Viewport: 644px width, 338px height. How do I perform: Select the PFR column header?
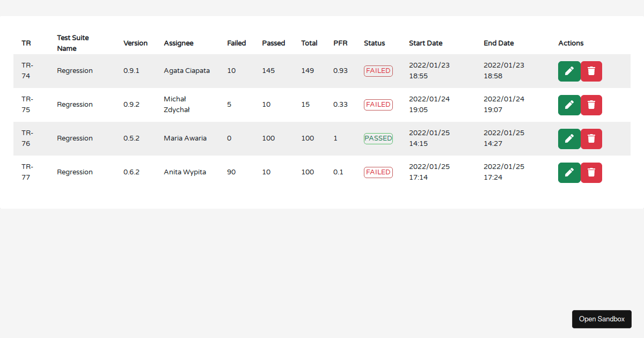pos(340,43)
